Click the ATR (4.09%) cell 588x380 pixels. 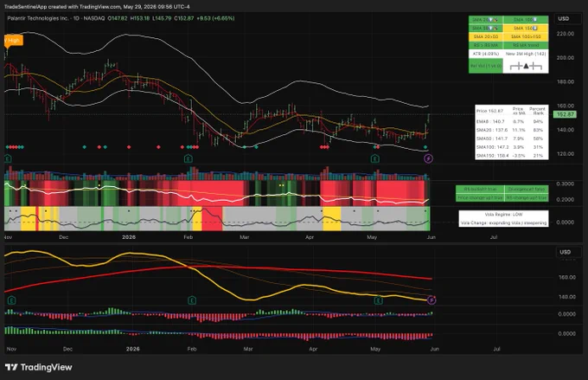click(486, 54)
